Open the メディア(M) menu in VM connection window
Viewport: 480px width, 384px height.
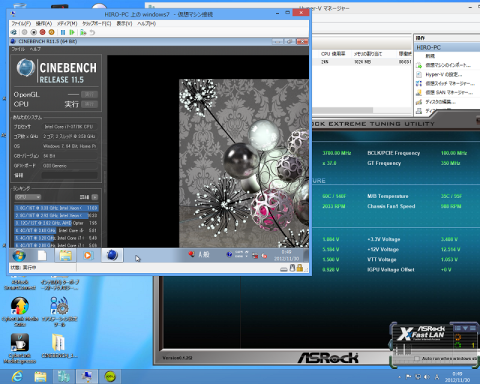point(67,23)
